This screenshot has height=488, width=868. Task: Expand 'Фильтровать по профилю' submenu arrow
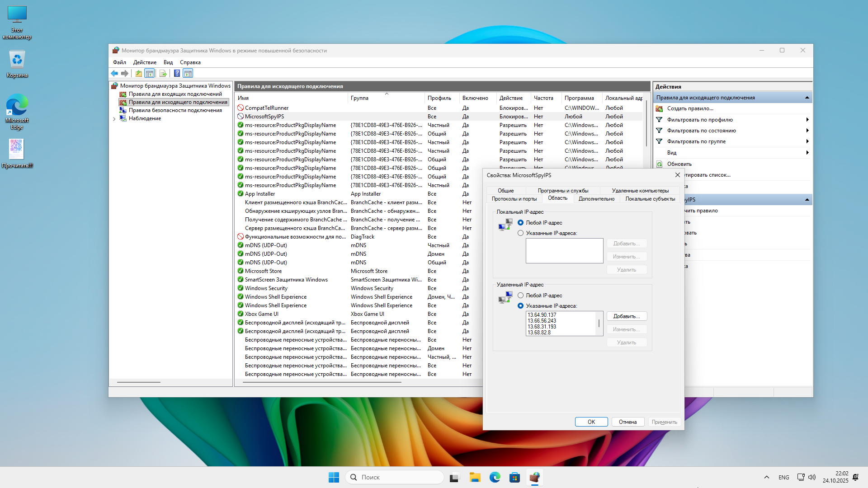(x=807, y=120)
